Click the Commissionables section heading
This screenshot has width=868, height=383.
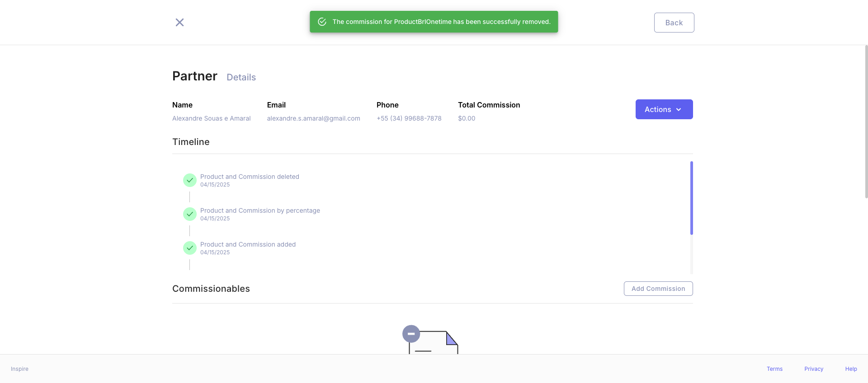[211, 289]
